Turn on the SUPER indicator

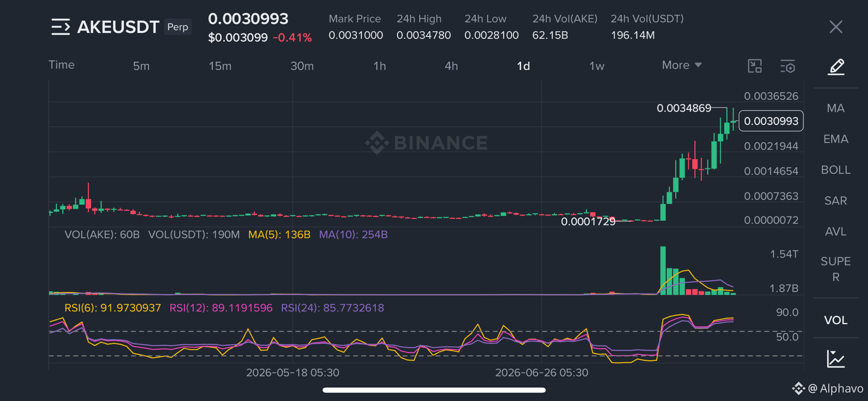(x=836, y=269)
